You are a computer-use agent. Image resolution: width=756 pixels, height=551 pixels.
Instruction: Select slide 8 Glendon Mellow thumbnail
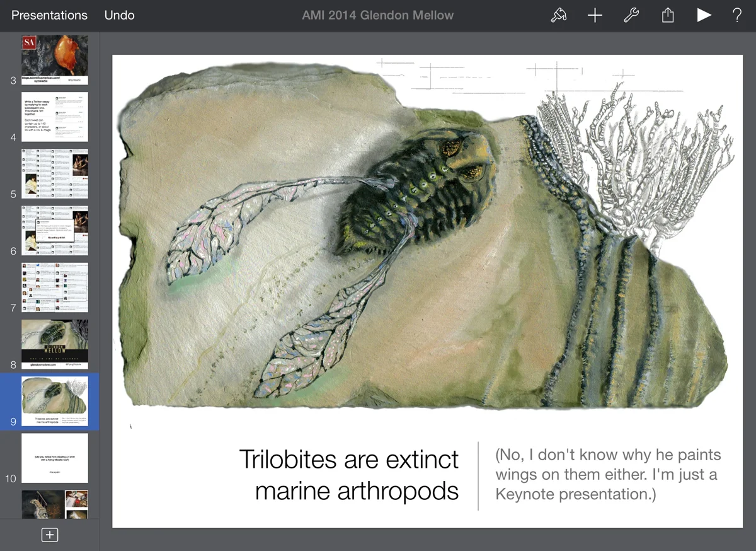55,344
